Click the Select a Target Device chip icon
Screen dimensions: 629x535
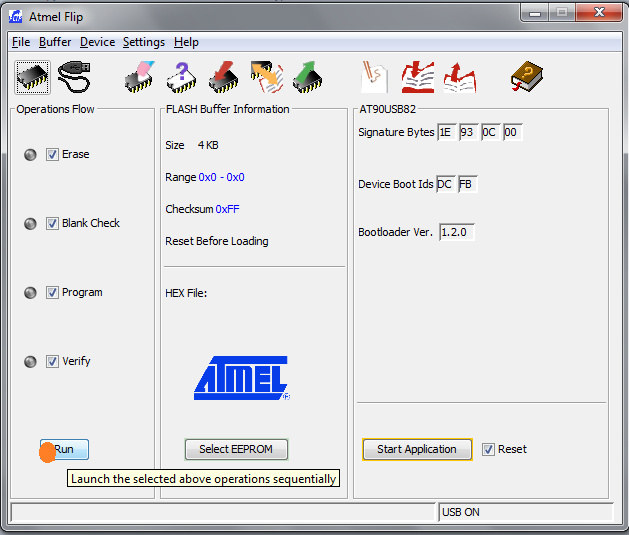tap(32, 77)
